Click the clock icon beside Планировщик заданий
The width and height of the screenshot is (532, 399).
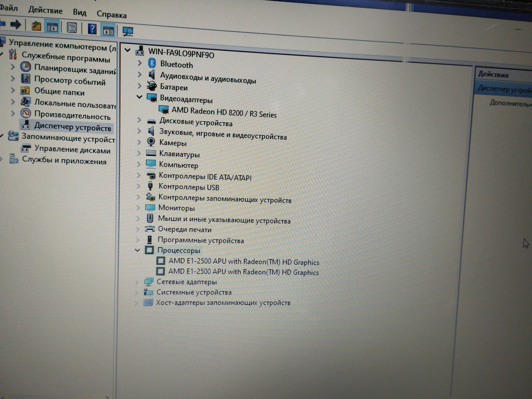(x=25, y=67)
